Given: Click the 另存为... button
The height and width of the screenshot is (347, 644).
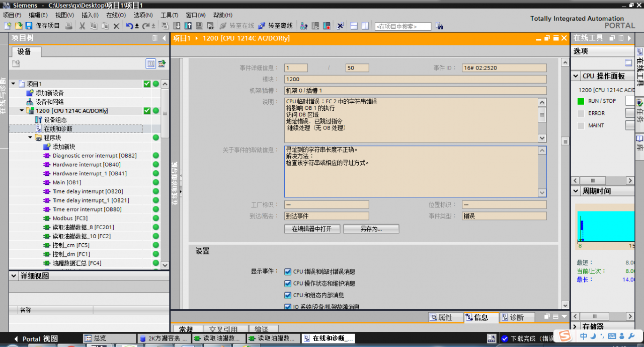Looking at the screenshot, I should [x=371, y=229].
